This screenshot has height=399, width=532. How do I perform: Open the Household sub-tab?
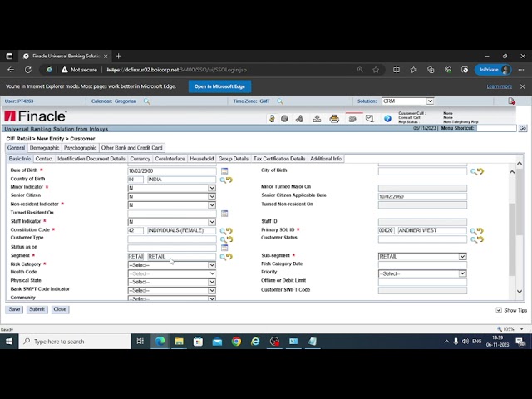click(201, 159)
